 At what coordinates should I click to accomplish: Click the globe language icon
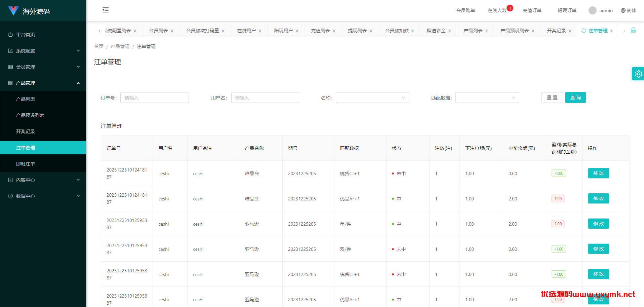coord(623,10)
